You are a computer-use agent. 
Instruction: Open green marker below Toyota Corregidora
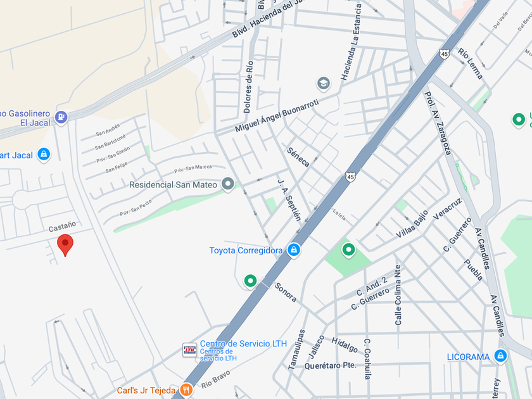tap(250, 281)
